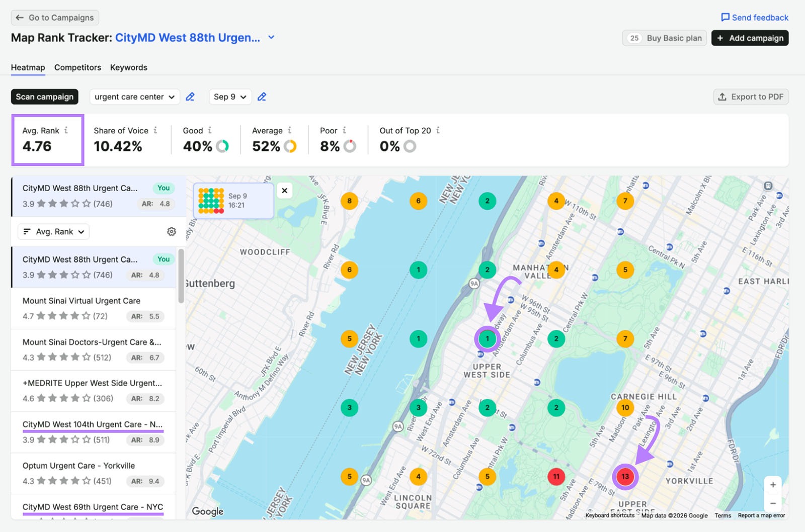This screenshot has width=805, height=532.
Task: Open the urgent care center keyword dropdown
Action: [x=135, y=97]
